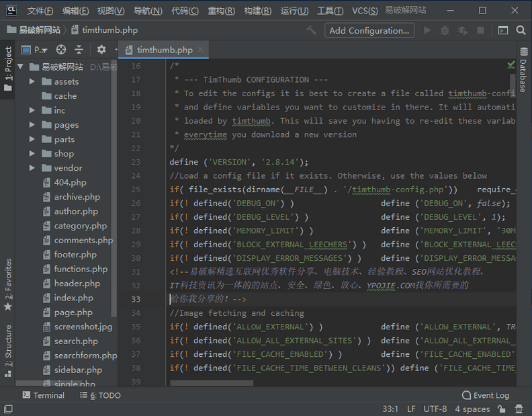Open Project view dropdown selector

click(x=34, y=50)
